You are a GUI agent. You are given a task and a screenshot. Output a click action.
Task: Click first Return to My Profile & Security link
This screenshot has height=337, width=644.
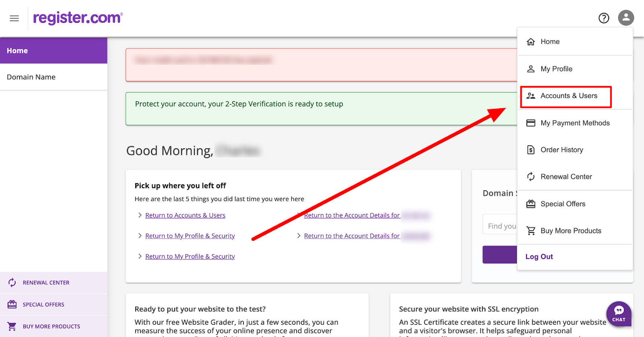point(190,236)
